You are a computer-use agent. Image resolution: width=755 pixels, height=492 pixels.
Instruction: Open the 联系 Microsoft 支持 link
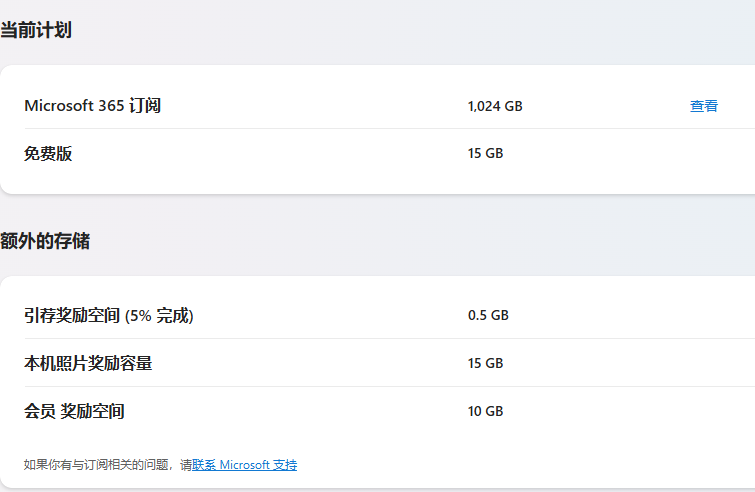click(245, 465)
